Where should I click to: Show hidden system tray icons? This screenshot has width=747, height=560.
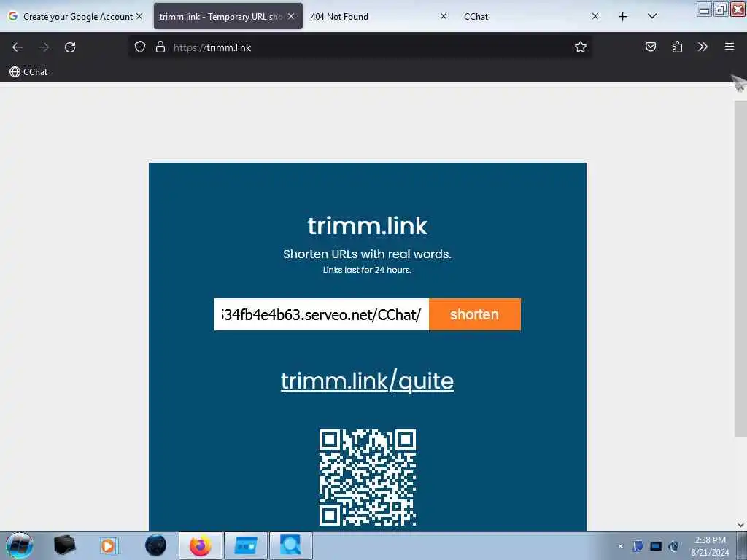coord(620,546)
